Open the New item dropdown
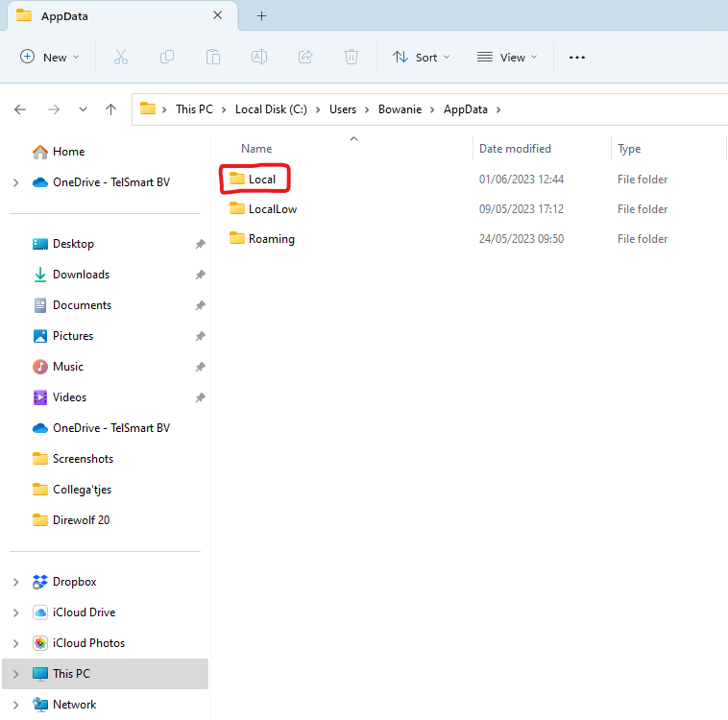Image resolution: width=728 pixels, height=720 pixels. point(50,58)
